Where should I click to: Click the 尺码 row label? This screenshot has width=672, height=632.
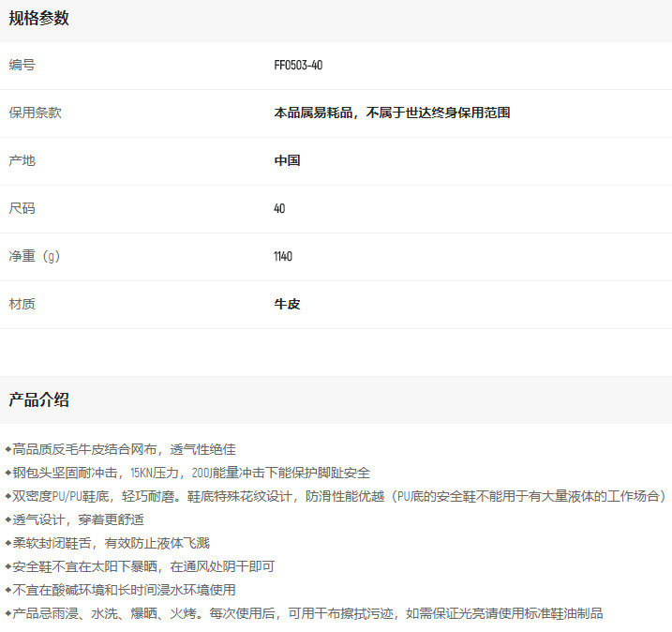(x=22, y=208)
